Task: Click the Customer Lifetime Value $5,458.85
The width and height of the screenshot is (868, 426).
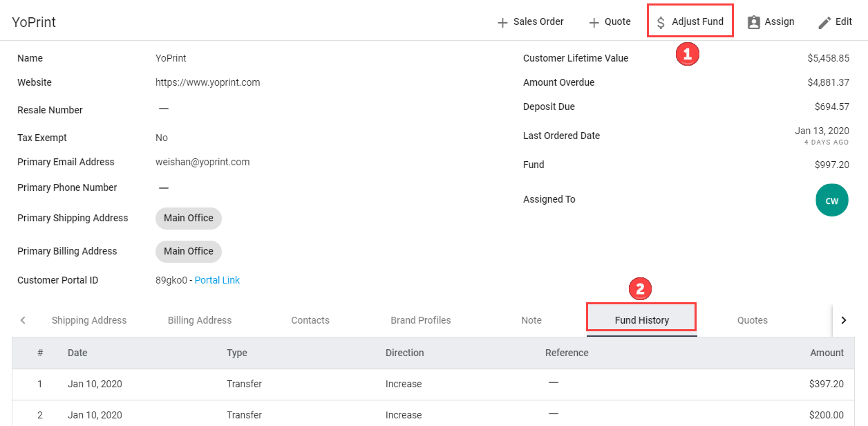Action: pyautogui.click(x=828, y=58)
